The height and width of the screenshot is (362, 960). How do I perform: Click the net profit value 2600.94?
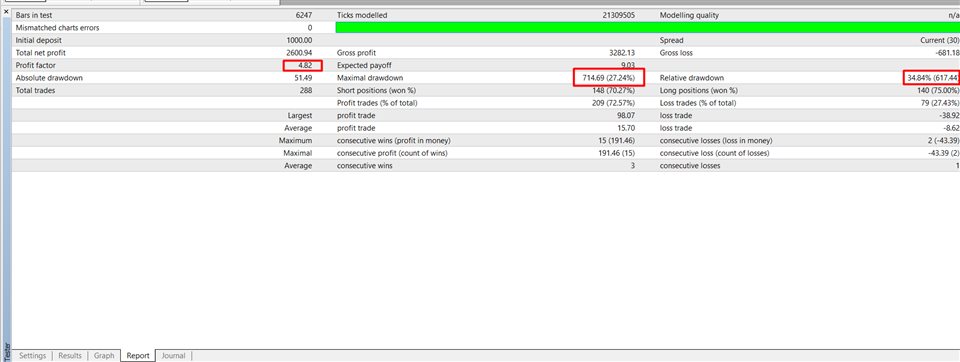(298, 53)
